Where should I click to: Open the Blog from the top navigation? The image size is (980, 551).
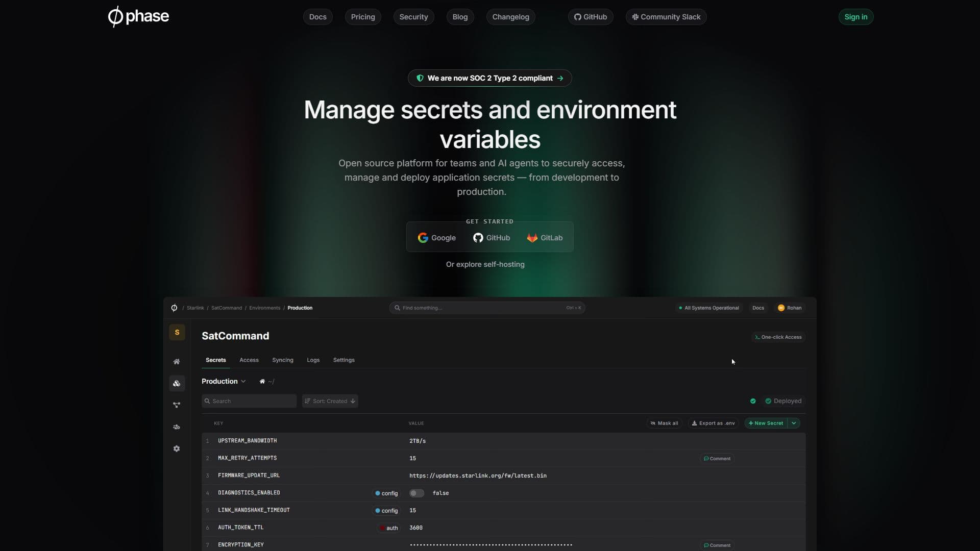(x=460, y=17)
